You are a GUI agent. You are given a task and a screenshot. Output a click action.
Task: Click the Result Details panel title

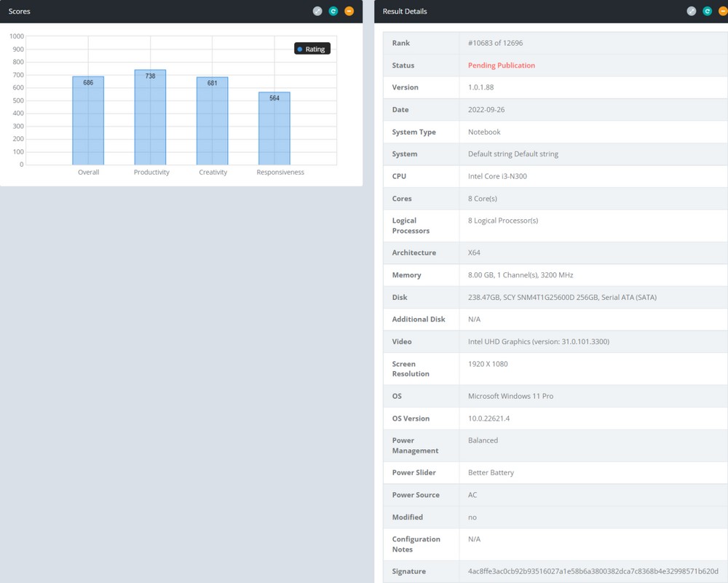404,11
